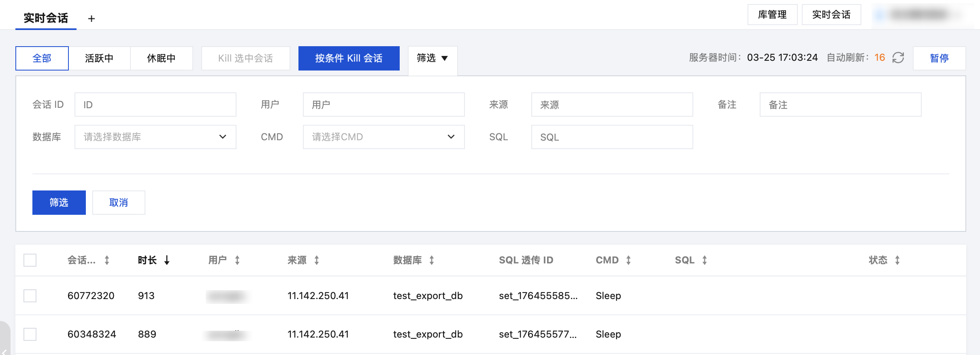Switch to the 休眠中 sessions tab
980x355 pixels.
(x=161, y=58)
